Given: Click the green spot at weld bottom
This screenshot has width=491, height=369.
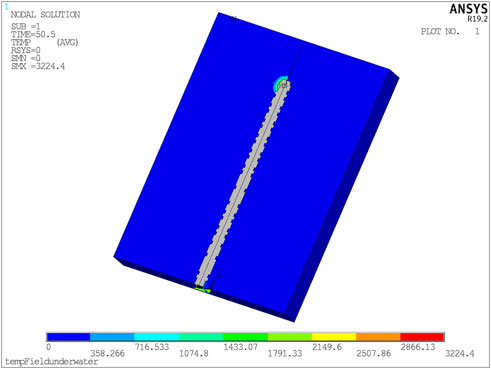Looking at the screenshot, I should coord(203,289).
